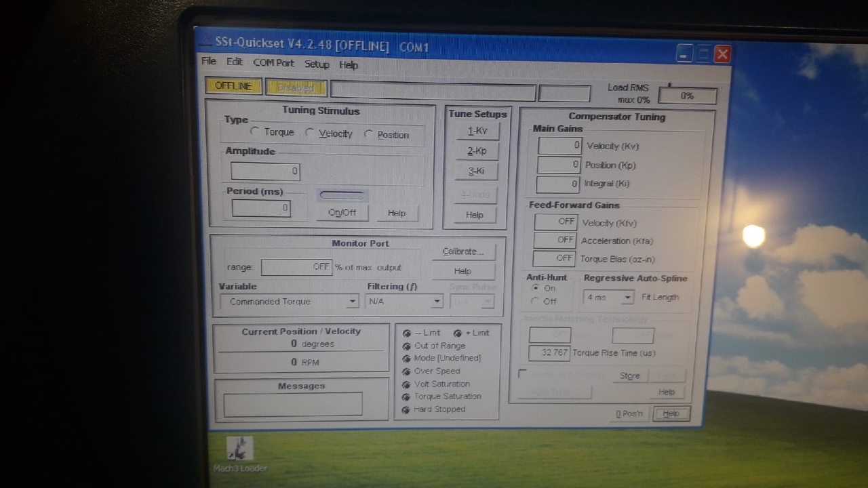Select the Mach3 Loader desktop icon

point(239,454)
